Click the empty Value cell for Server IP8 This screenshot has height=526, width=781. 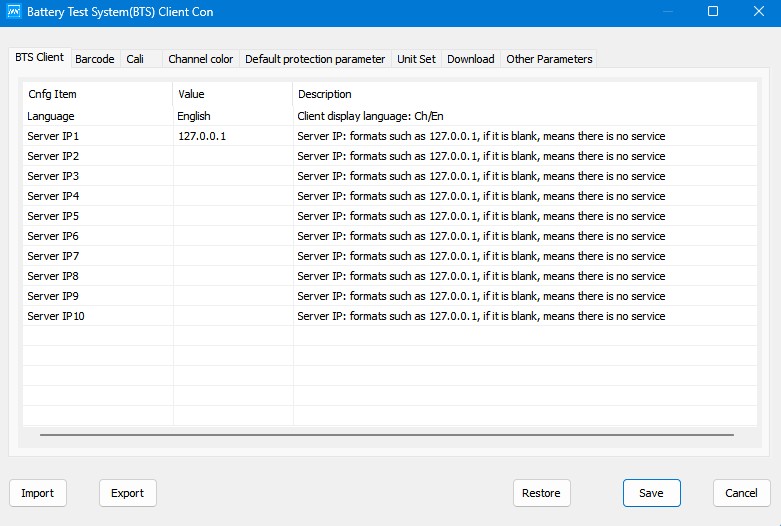pos(233,275)
